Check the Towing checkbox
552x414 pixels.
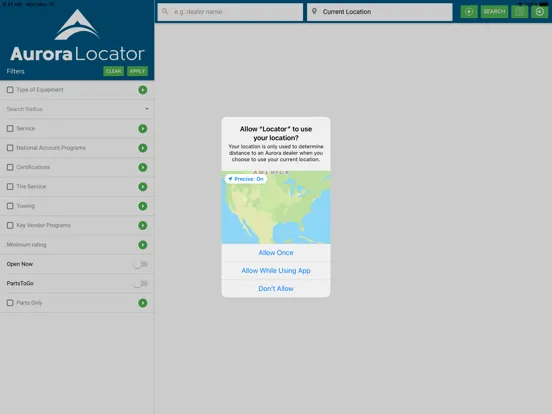click(x=10, y=206)
